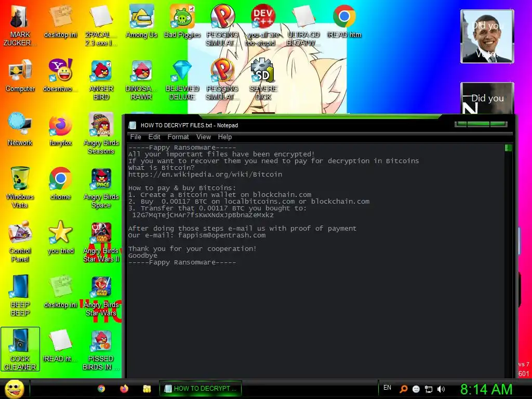Click the wikipedia Bitcoin URL text

pyautogui.click(x=205, y=175)
